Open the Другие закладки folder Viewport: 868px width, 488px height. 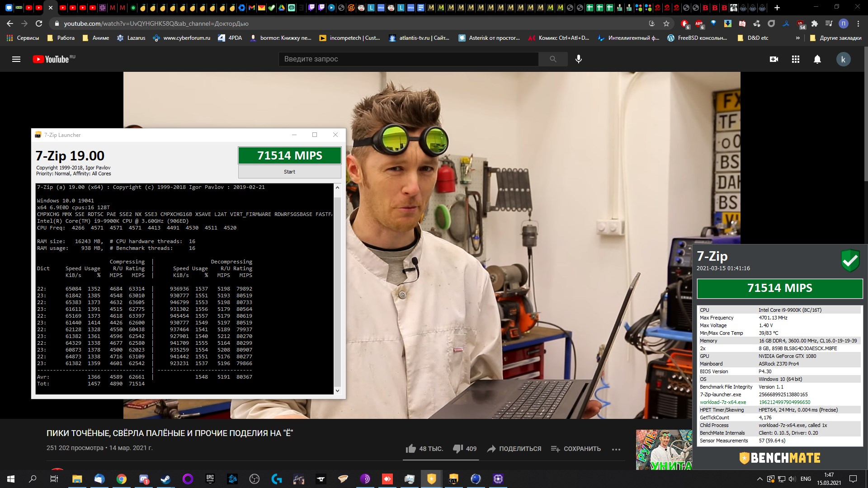pyautogui.click(x=835, y=38)
